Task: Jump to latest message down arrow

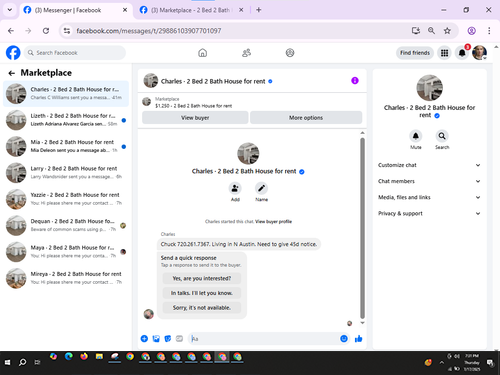Action: click(362, 323)
